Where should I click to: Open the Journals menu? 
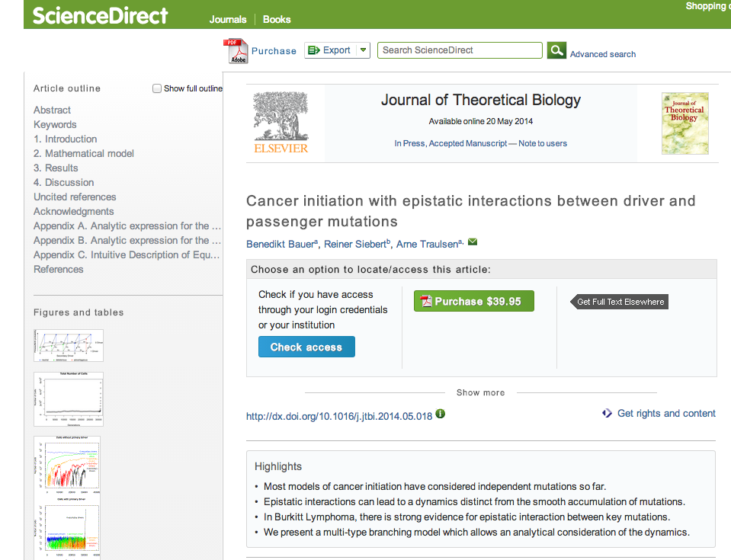[x=228, y=19]
